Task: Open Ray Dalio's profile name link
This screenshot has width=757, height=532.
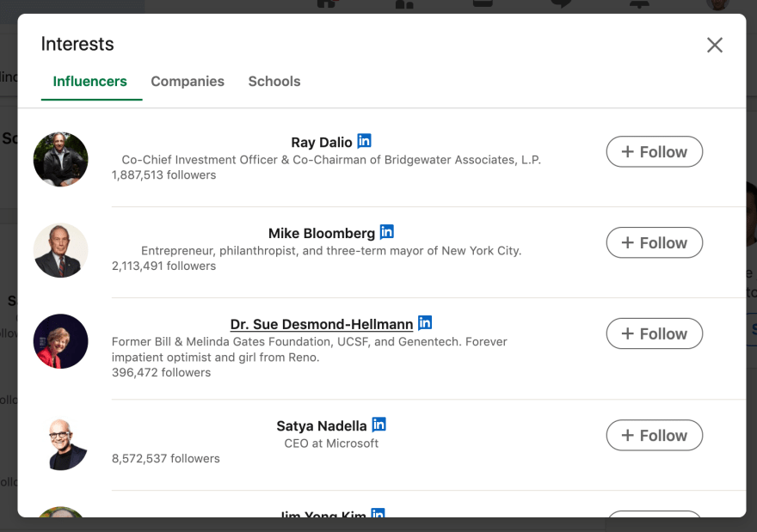Action: [x=322, y=143]
